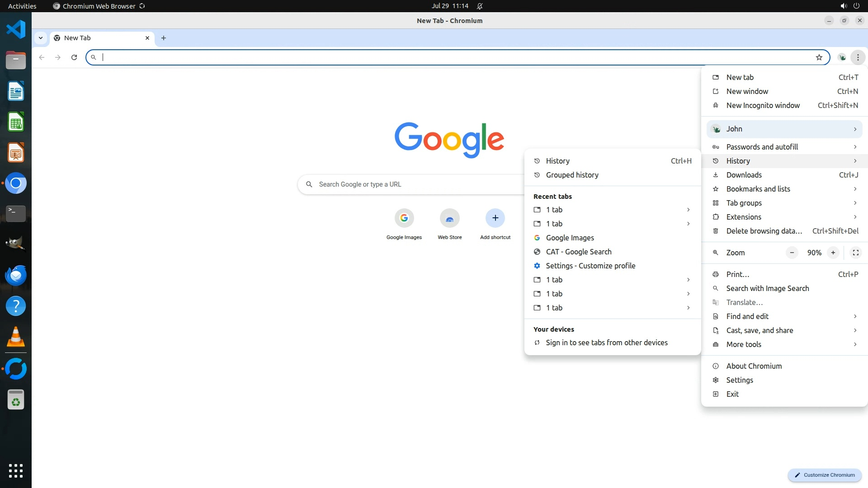Expand the tab search dropdown arrow

[41, 38]
